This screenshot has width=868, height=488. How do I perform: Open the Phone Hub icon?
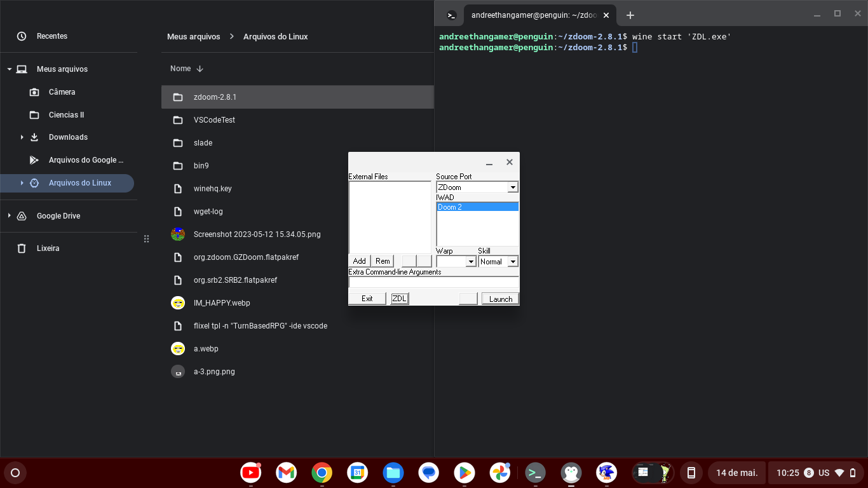tap(691, 473)
